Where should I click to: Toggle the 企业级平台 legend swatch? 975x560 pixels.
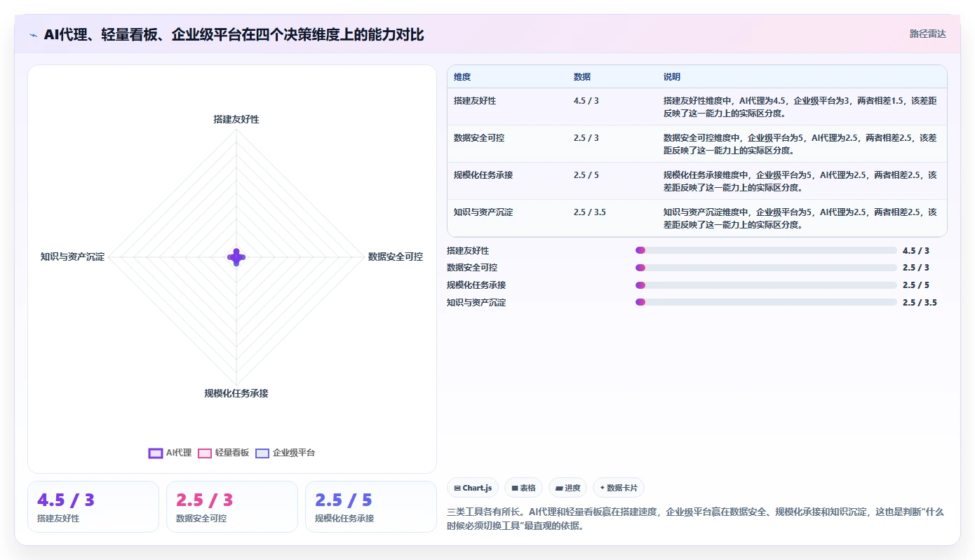click(x=262, y=453)
